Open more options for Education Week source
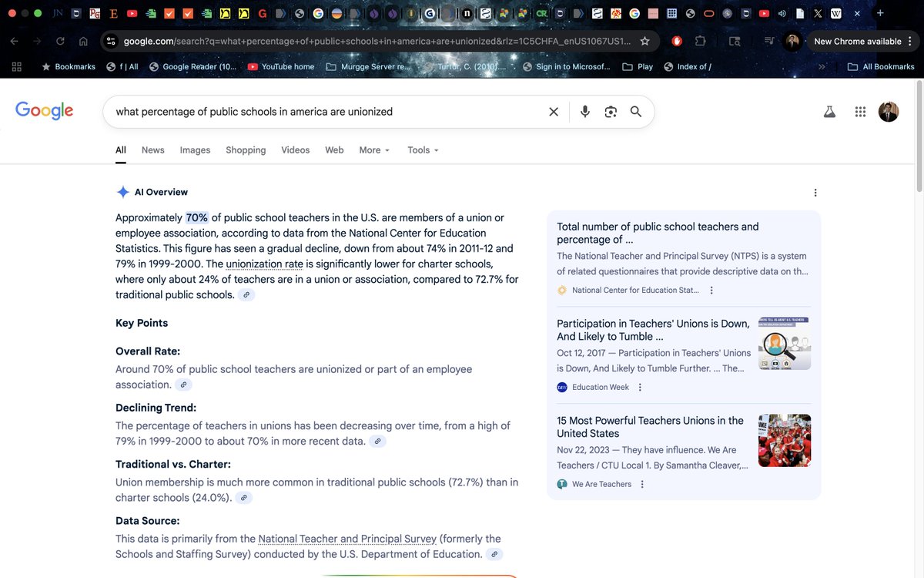Screen dimensions: 924x578 640,388
